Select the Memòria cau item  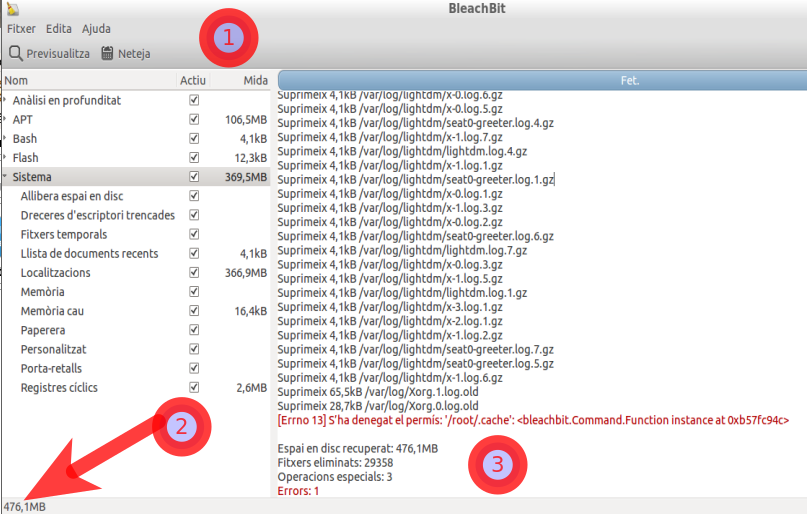tap(52, 311)
